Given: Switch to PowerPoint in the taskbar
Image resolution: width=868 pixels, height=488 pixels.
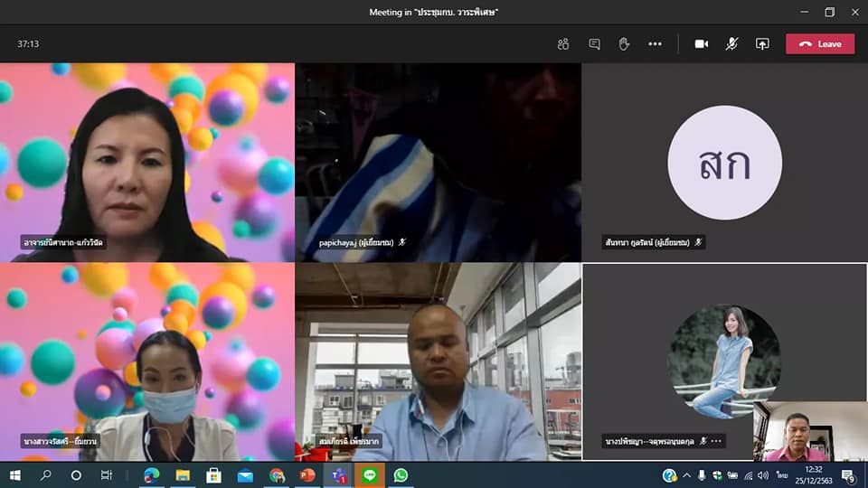Looking at the screenshot, I should pos(307,474).
